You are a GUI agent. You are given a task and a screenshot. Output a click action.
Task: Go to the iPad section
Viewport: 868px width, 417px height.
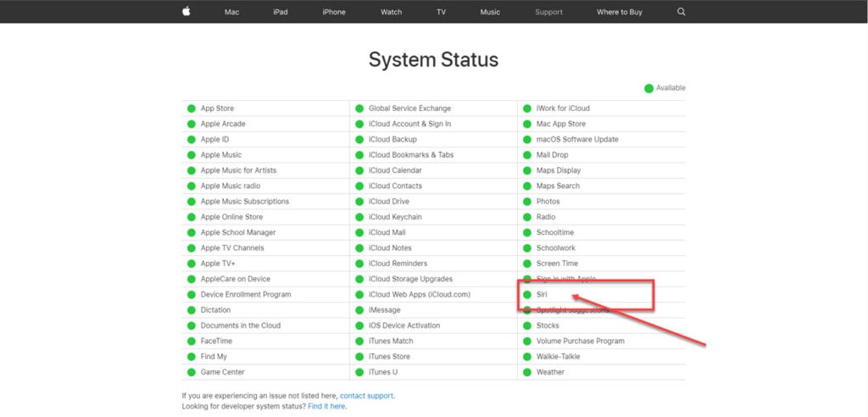click(280, 12)
